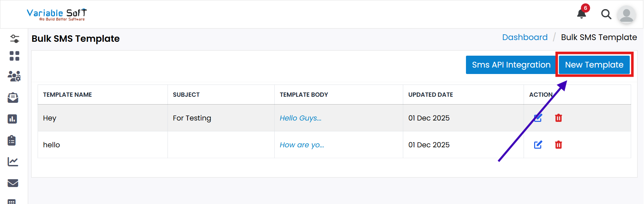Click the sliders filter icon in sidebar
Image resolution: width=644 pixels, height=204 pixels.
14,39
